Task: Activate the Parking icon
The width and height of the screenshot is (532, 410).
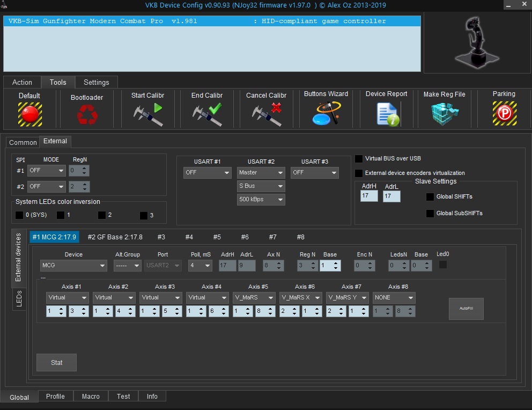Action: [504, 113]
